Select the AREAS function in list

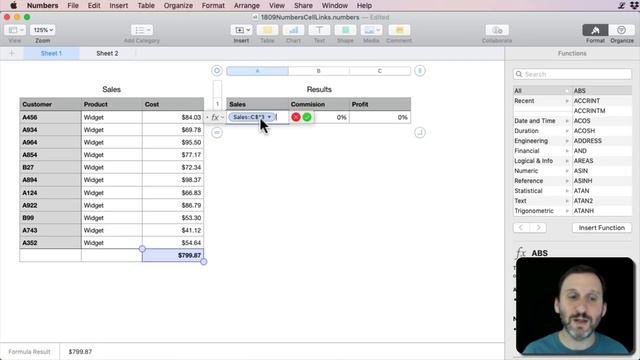click(602, 161)
